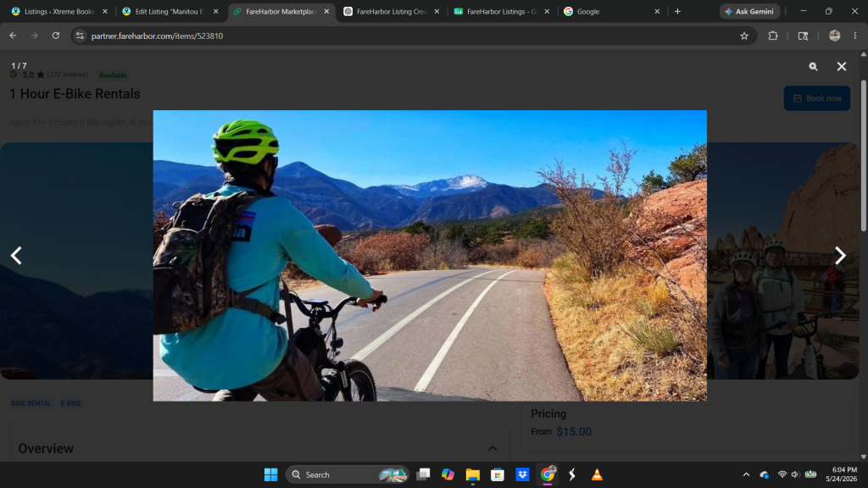This screenshot has height=488, width=868.
Task: Open the BIKE RENTAL tag
Action: (31, 403)
